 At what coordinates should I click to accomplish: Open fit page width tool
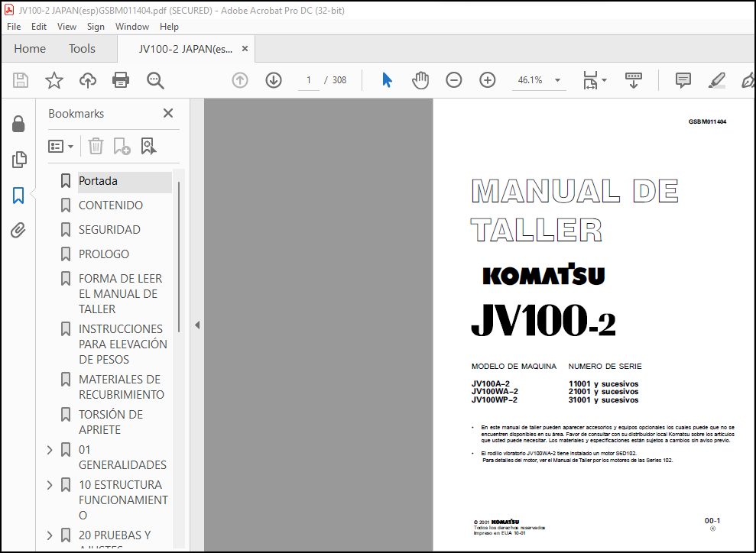[x=590, y=80]
